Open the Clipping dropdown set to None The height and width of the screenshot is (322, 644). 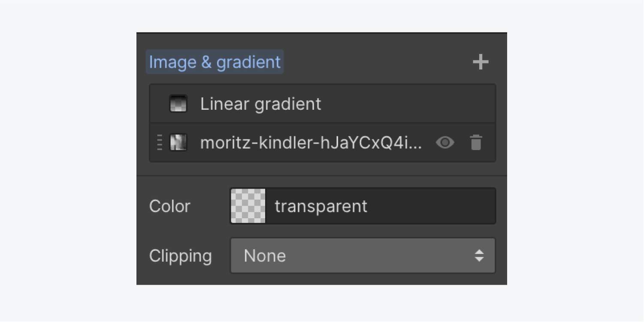[x=363, y=256]
